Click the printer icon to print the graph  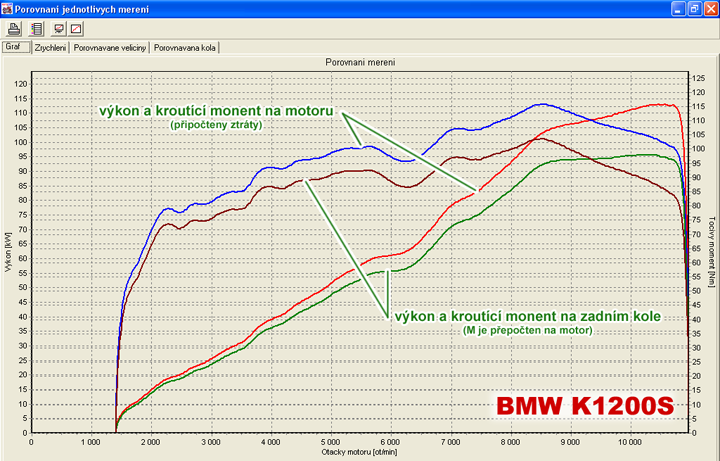[x=14, y=29]
